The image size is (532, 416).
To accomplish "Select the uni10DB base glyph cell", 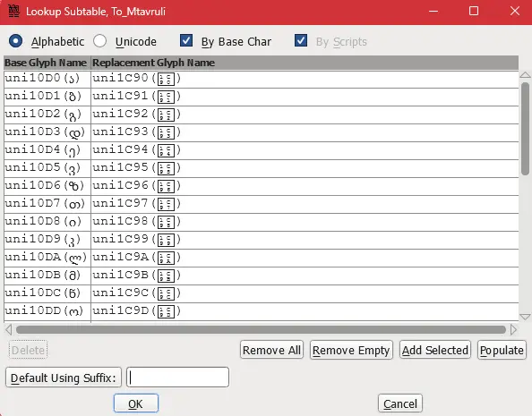I will pyautogui.click(x=47, y=276).
